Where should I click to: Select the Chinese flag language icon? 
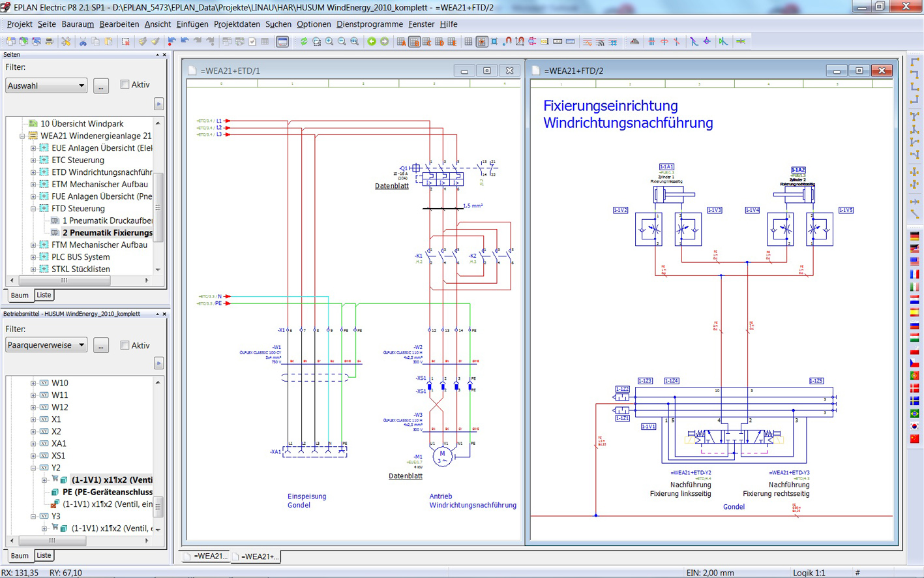[x=914, y=438]
